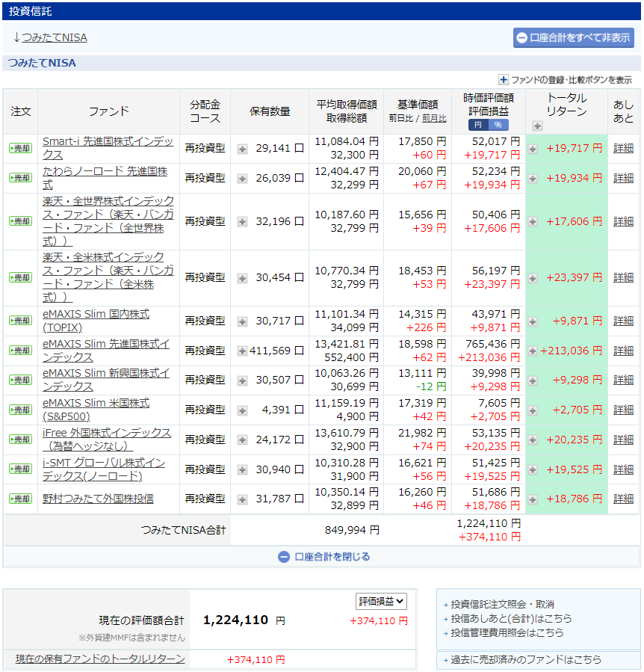Open 過去に売却済みのファンドはこちら link

click(526, 659)
